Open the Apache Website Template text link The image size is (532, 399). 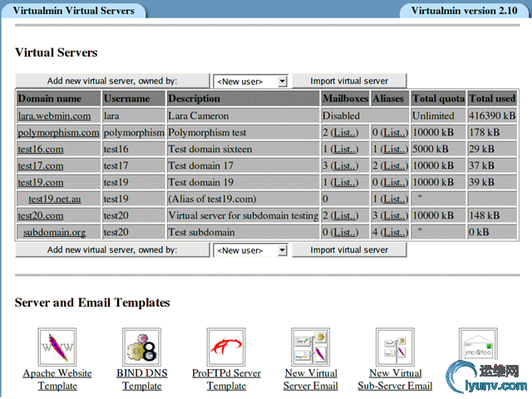pos(57,379)
